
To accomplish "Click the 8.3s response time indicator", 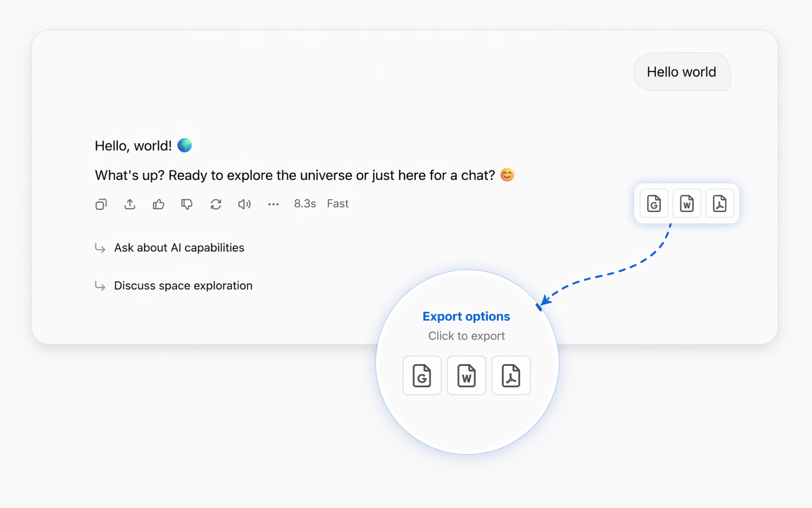I will [x=305, y=203].
